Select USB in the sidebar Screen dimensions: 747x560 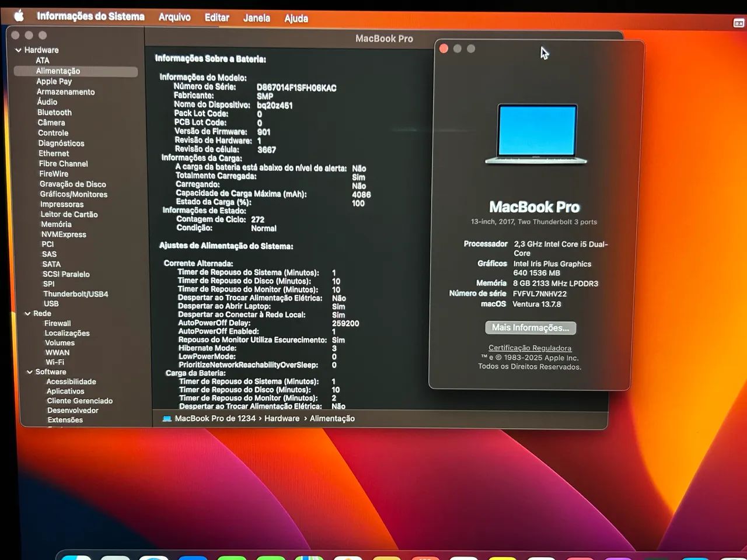click(x=51, y=304)
